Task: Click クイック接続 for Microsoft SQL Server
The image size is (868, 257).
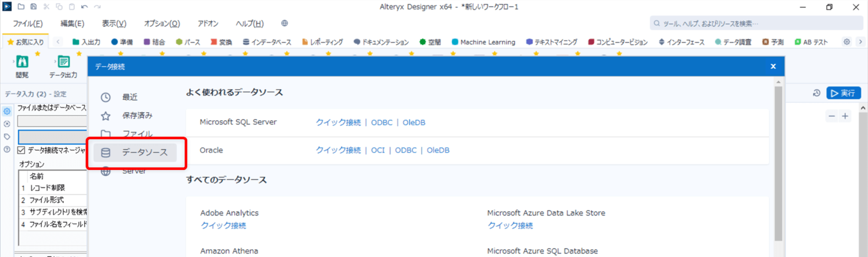Action: tap(338, 122)
